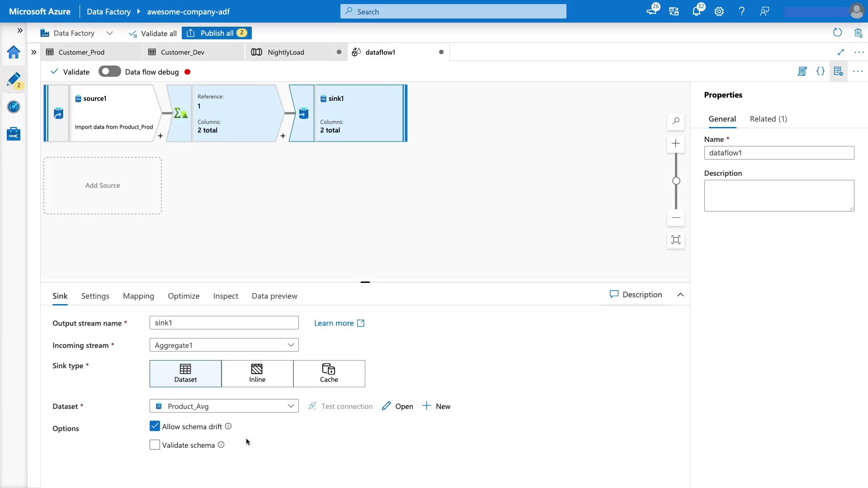Enable Validate schema checkbox

pyautogui.click(x=155, y=445)
